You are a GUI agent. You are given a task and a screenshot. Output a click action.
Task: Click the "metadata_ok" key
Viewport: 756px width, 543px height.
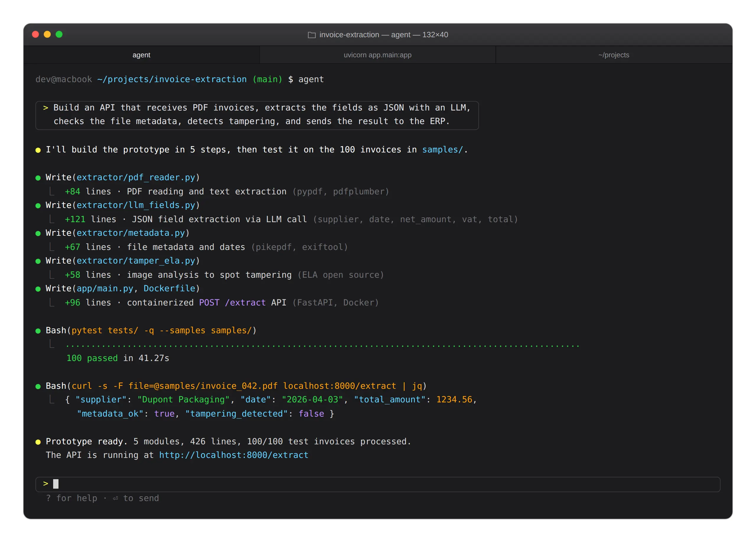tap(110, 414)
